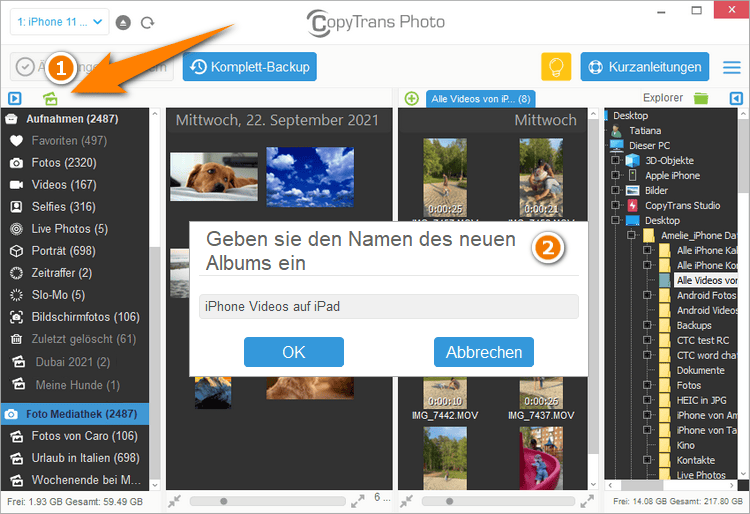The image size is (750, 514).
Task: Select the Dokumente folder
Action: pyautogui.click(x=700, y=371)
